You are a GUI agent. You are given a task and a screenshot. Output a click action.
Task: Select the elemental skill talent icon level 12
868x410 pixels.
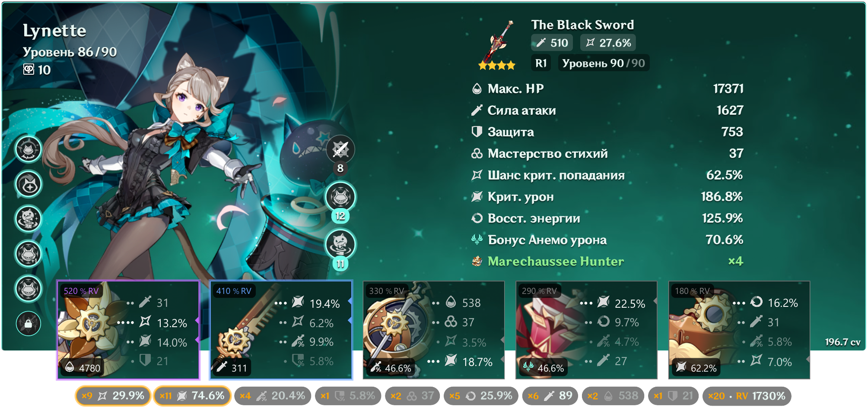[x=340, y=197]
